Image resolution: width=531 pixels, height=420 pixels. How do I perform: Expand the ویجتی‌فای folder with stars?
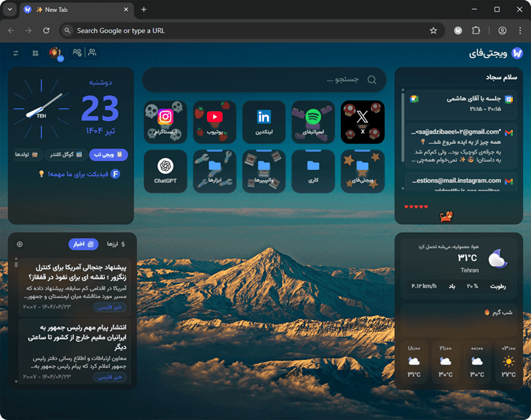point(362,171)
